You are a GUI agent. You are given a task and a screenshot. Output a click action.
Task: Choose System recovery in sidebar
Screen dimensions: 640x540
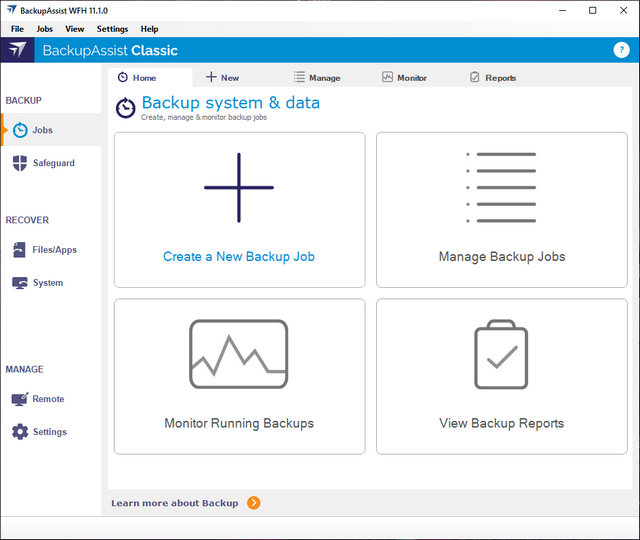[47, 283]
